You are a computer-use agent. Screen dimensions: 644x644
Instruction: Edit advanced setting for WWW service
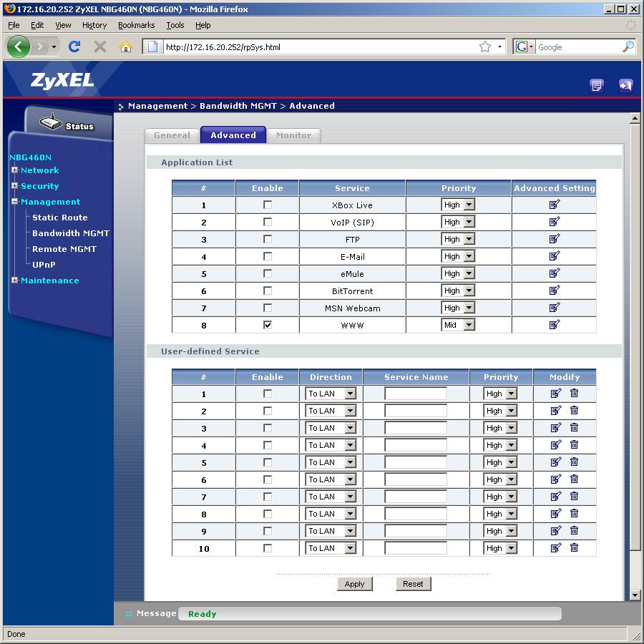tap(555, 325)
